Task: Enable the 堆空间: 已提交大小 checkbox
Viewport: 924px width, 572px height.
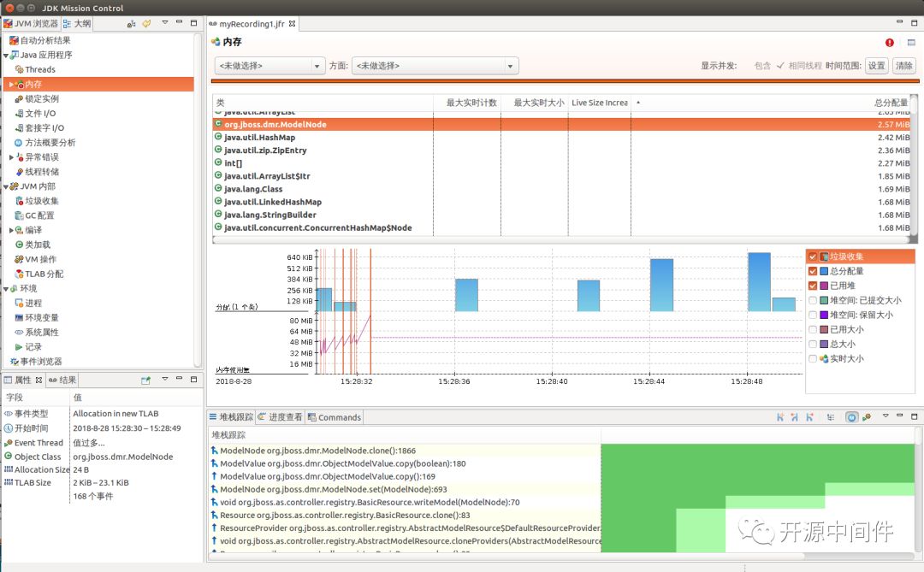Action: pyautogui.click(x=813, y=300)
